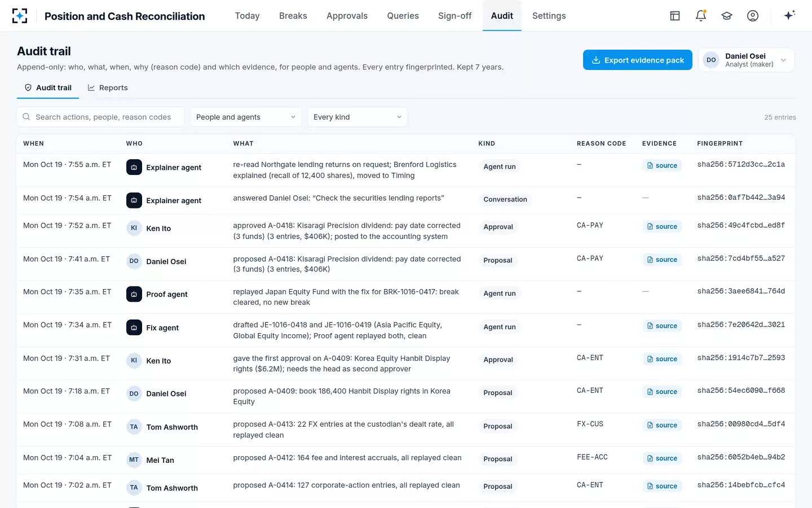This screenshot has width=812, height=508.
Task: Open the Queries tab
Action: pos(403,16)
